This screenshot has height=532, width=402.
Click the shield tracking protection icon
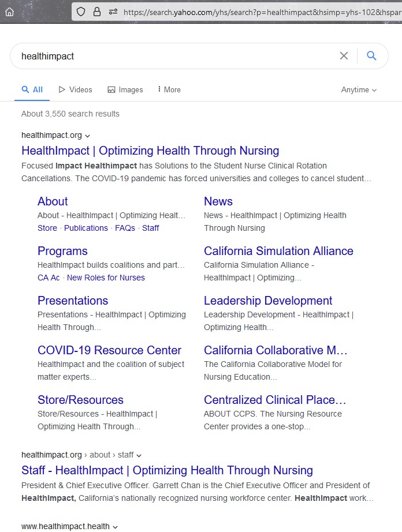click(x=81, y=12)
